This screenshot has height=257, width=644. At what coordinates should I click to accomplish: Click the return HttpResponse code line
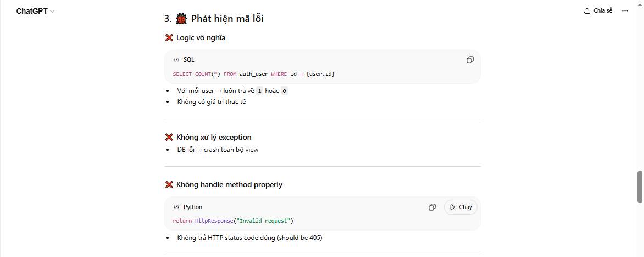(x=233, y=221)
